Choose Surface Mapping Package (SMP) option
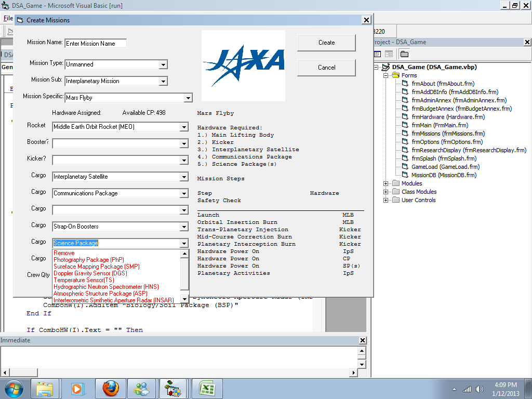The image size is (532, 399). [116, 267]
